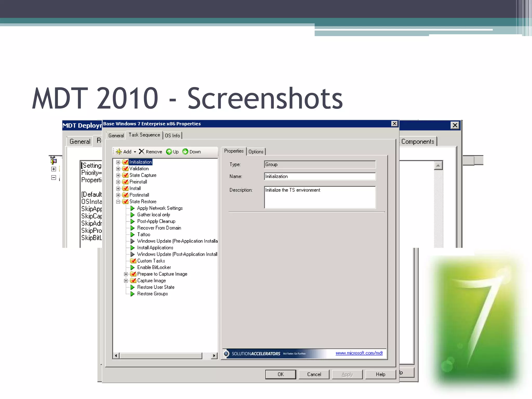Close the MDT Deployment background window

(x=455, y=125)
